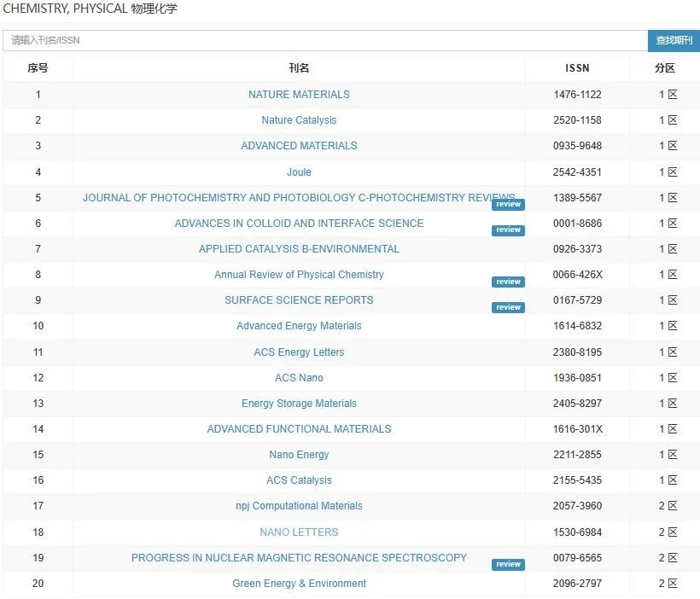
Task: Open the ACS Catalysis journal link
Action: [299, 480]
